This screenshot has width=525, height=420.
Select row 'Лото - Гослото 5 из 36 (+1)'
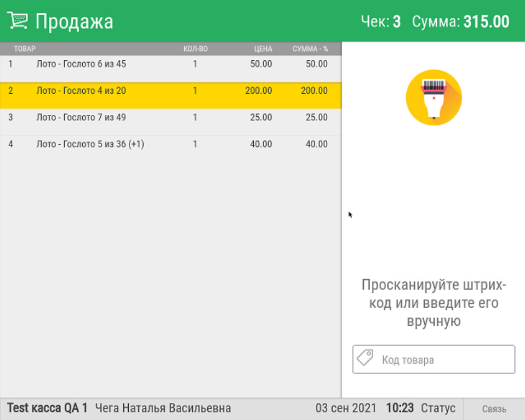click(171, 149)
